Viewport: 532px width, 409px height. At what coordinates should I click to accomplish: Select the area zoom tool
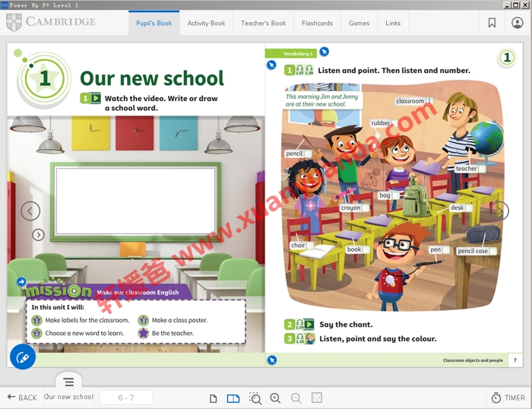coord(255,398)
